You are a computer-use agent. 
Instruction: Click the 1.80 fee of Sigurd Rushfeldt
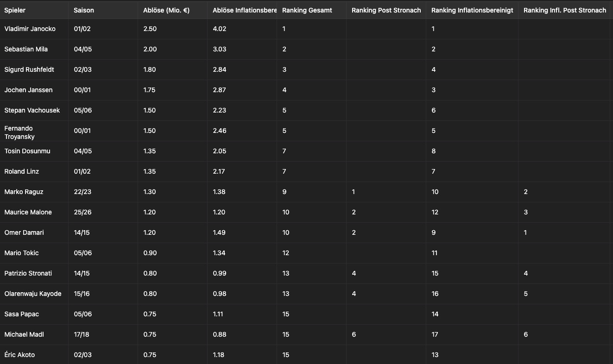click(x=149, y=69)
